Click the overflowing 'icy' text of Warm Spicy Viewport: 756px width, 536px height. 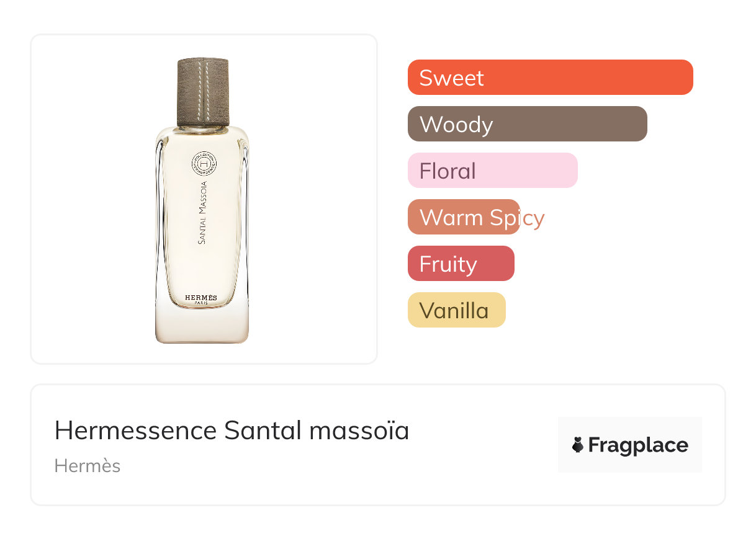pyautogui.click(x=533, y=218)
